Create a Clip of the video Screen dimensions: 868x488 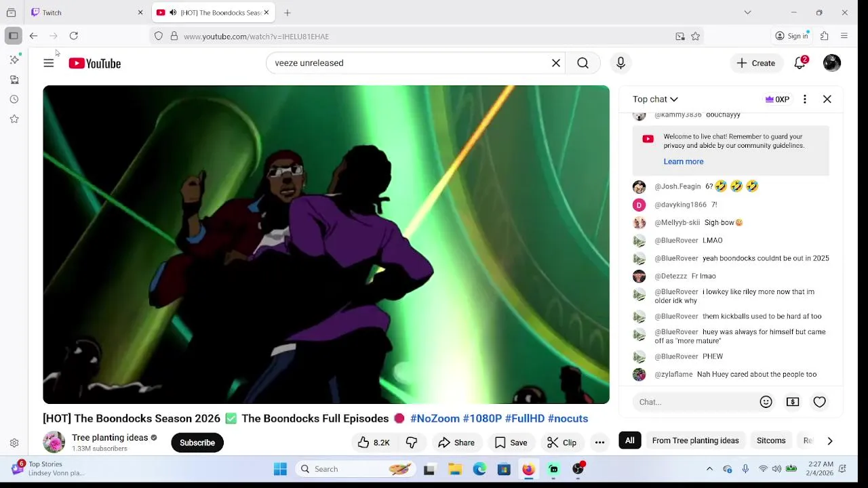(x=561, y=443)
